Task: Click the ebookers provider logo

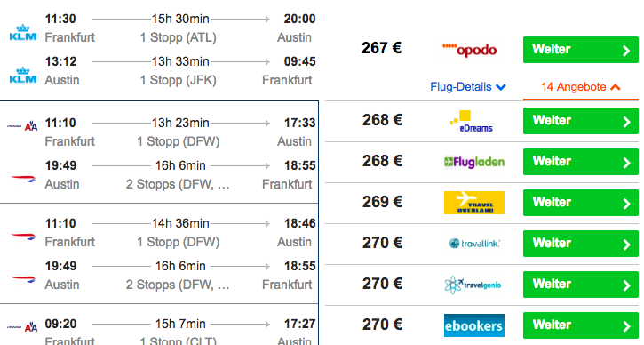Action: 474,325
